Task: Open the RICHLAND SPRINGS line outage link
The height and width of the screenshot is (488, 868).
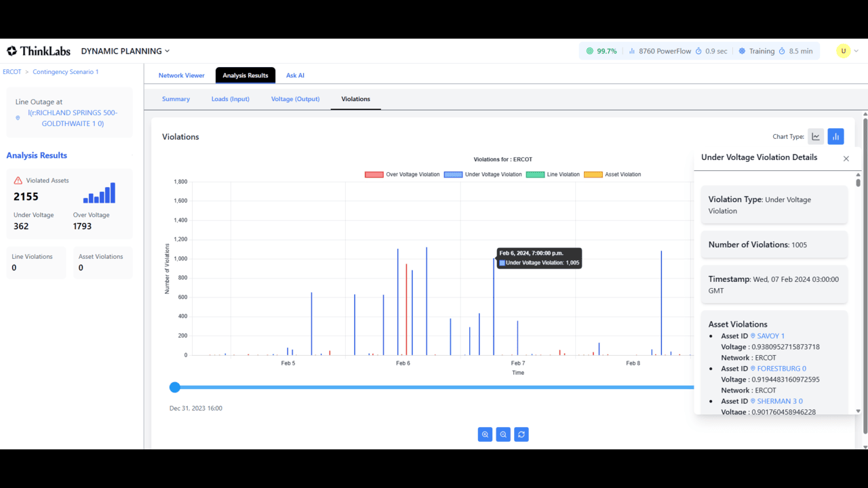Action: pyautogui.click(x=73, y=118)
